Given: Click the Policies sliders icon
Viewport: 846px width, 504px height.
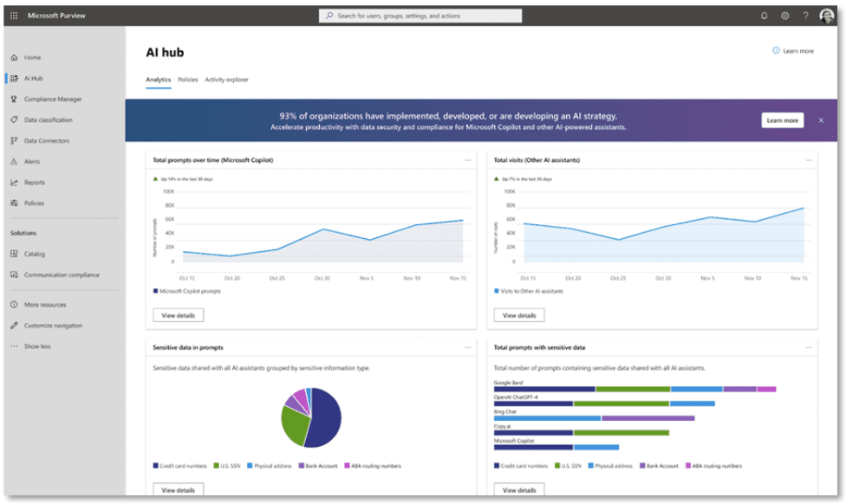Looking at the screenshot, I should 14,204.
